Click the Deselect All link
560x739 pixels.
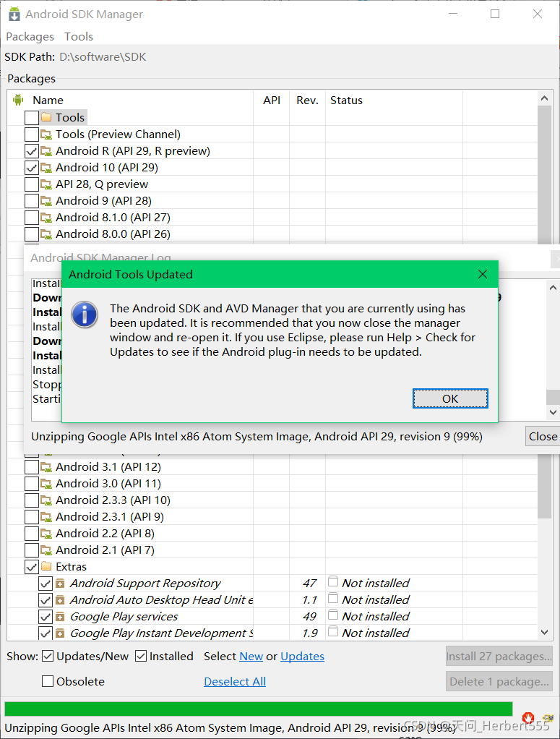(x=235, y=681)
